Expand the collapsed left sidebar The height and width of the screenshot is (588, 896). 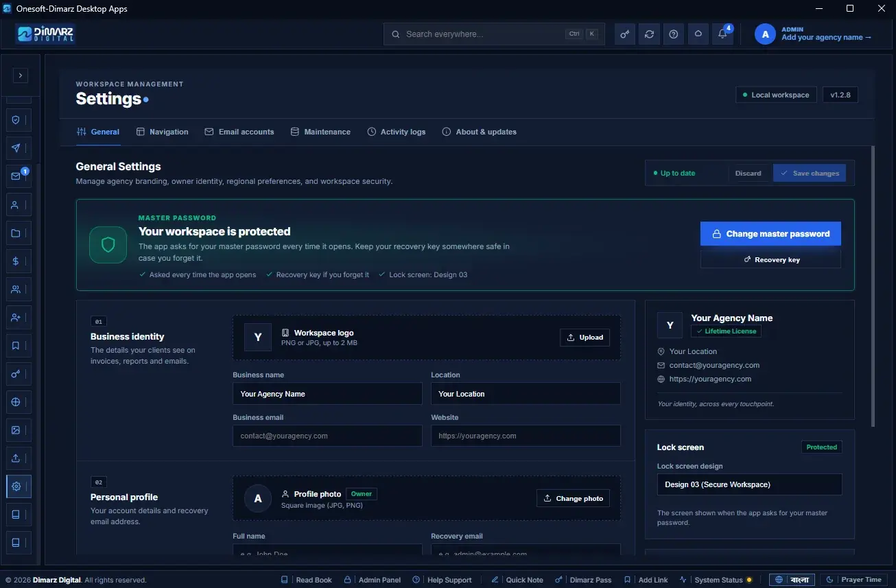(21, 75)
